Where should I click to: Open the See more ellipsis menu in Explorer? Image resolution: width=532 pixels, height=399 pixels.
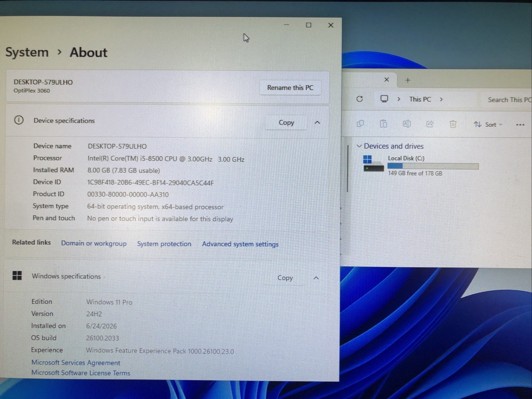click(x=520, y=125)
